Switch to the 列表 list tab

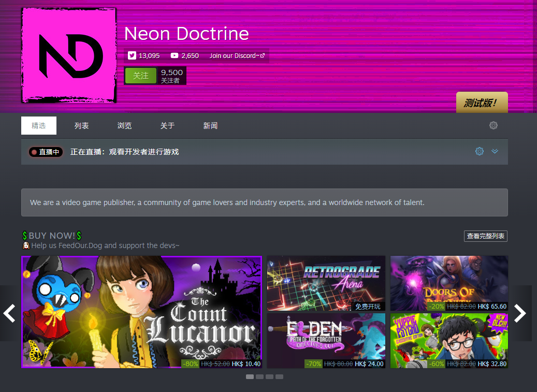(81, 126)
